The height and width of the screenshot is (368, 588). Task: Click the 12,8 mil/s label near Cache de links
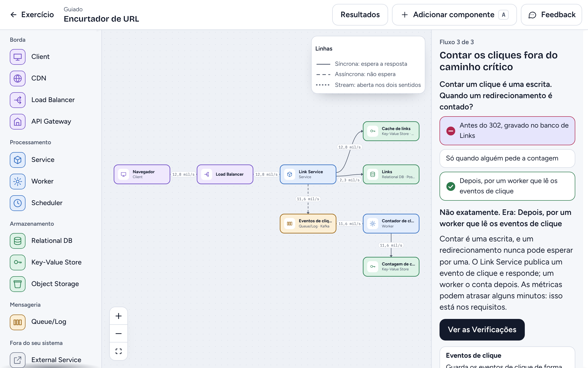tap(349, 147)
